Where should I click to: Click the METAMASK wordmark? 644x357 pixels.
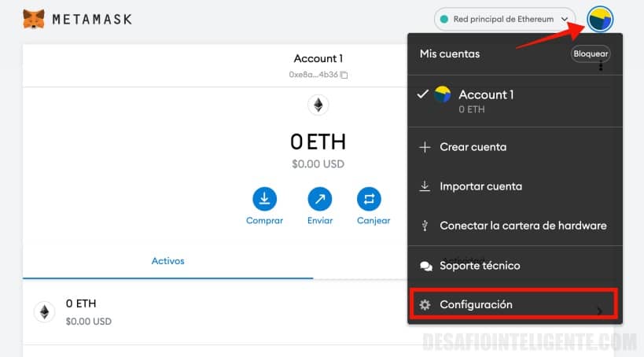pos(92,20)
